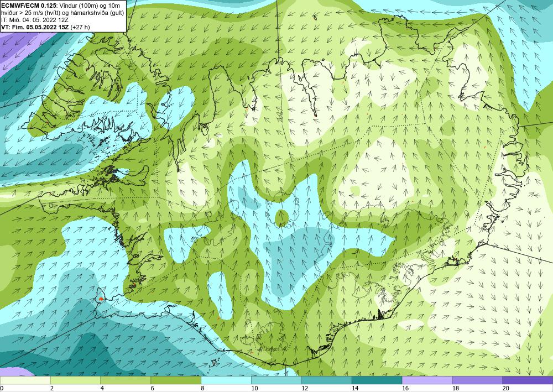The height and width of the screenshot is (392, 553).
Task: Select the light cyan 8–10 legend swatch
Action: point(226,380)
